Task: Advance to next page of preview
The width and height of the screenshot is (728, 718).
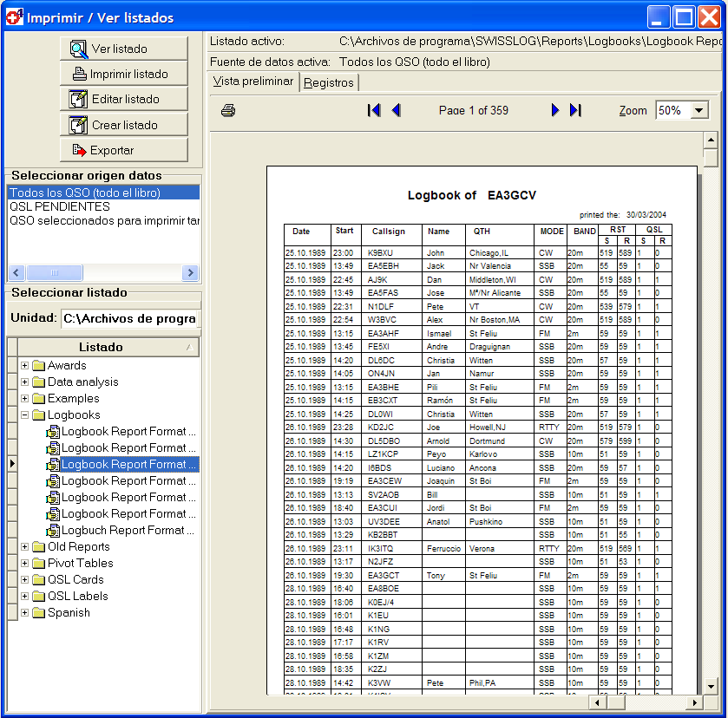Action: (555, 110)
